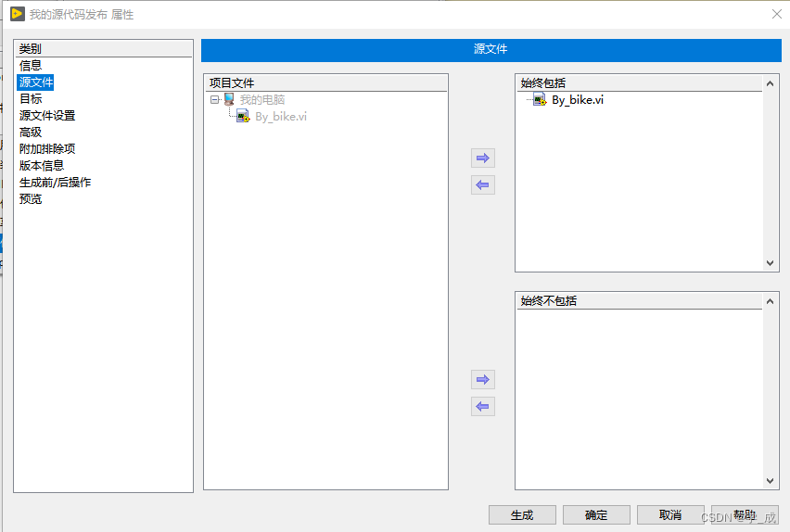Viewport: 790px width, 532px height.
Task: Click down arrow of 始终包括 scrollbar
Action: coord(770,263)
